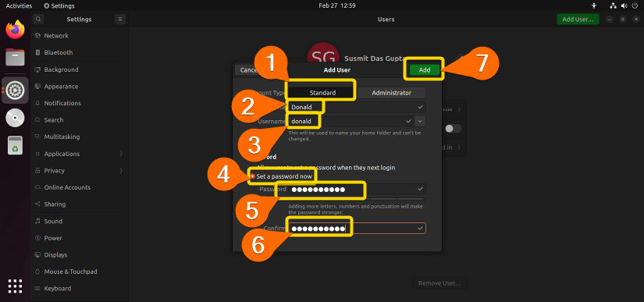This screenshot has height=302, width=644.
Task: Choose Set a password now option
Action: pos(282,176)
